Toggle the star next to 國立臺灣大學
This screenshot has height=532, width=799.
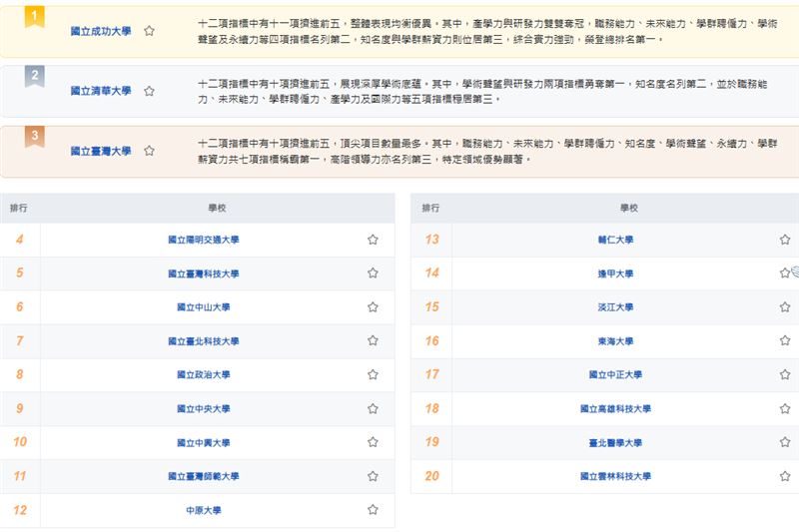(149, 151)
